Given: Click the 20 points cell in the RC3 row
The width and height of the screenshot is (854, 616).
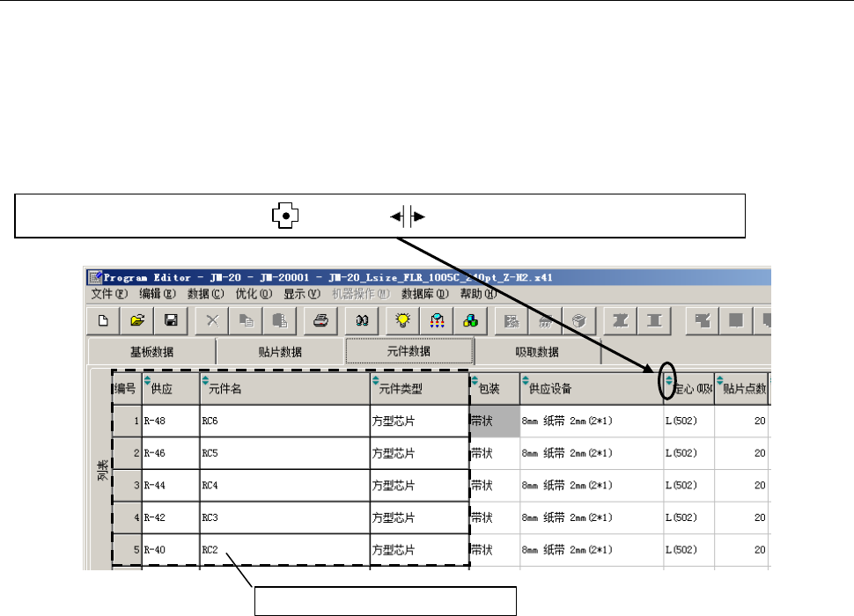Looking at the screenshot, I should coord(741,517).
